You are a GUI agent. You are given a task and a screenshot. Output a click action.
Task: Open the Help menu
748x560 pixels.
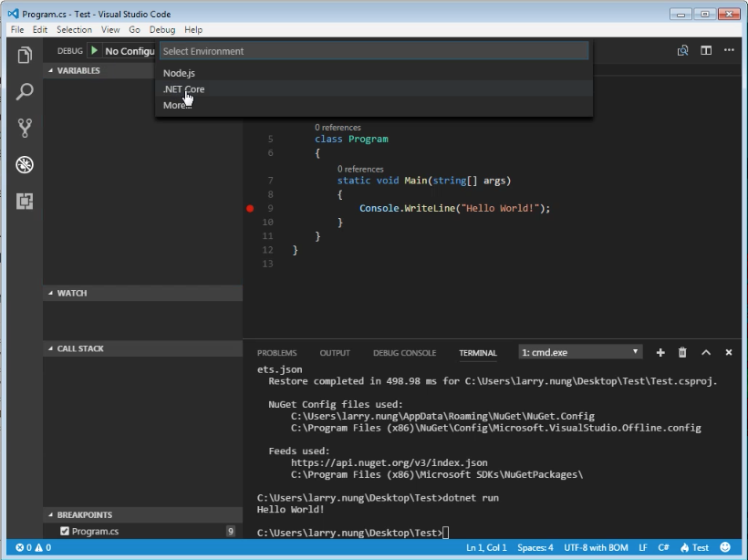193,29
